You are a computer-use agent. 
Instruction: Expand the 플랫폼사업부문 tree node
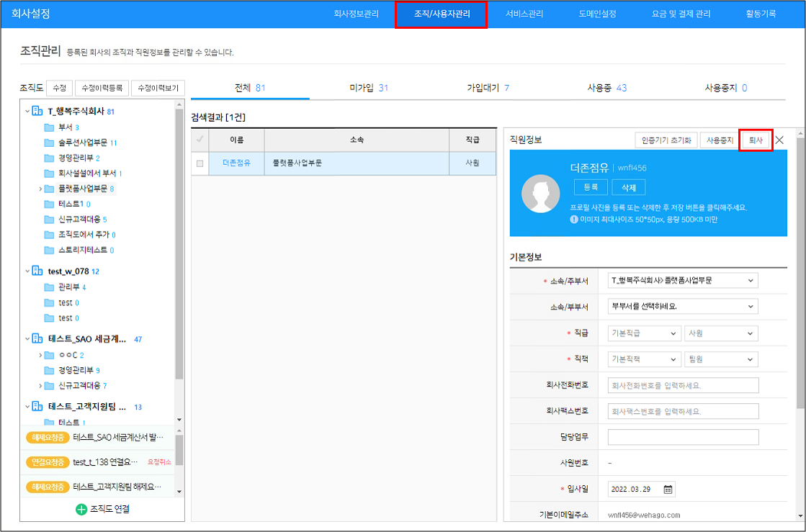coord(40,189)
